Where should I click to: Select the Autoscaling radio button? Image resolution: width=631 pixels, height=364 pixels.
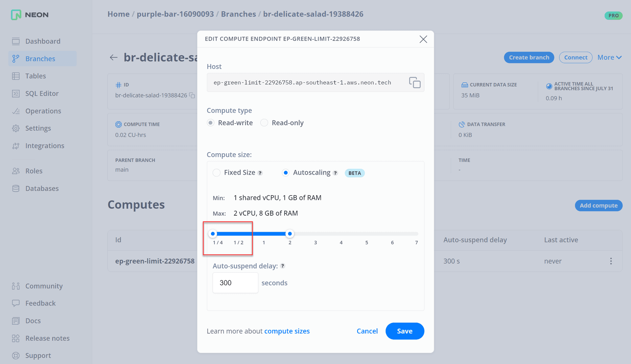[285, 172]
